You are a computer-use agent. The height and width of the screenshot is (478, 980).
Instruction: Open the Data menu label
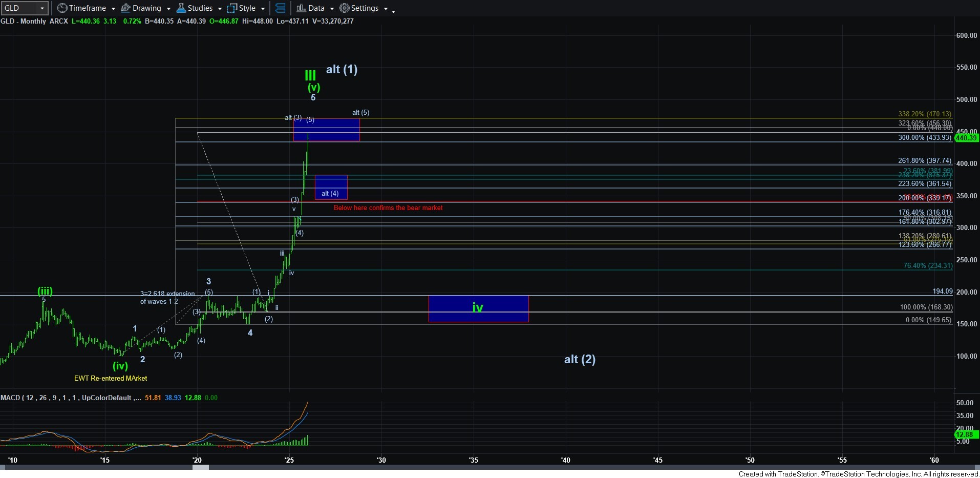pyautogui.click(x=316, y=8)
